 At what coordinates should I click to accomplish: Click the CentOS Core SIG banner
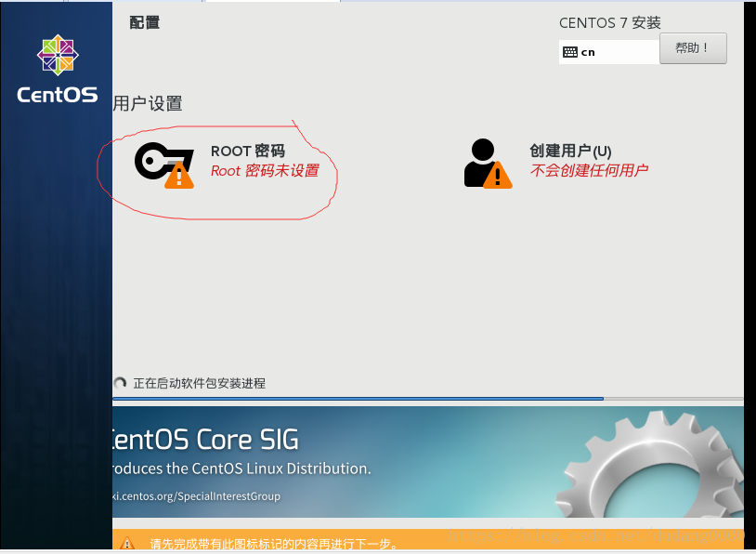pos(427,462)
